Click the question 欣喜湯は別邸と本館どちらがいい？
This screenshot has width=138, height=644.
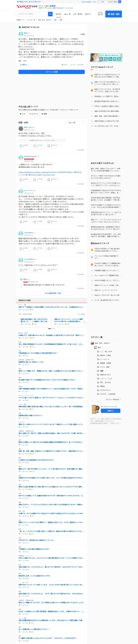(x=30, y=415)
